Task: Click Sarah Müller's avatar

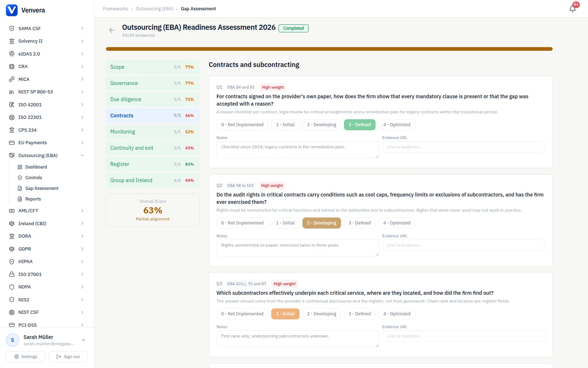Action: coord(12,340)
